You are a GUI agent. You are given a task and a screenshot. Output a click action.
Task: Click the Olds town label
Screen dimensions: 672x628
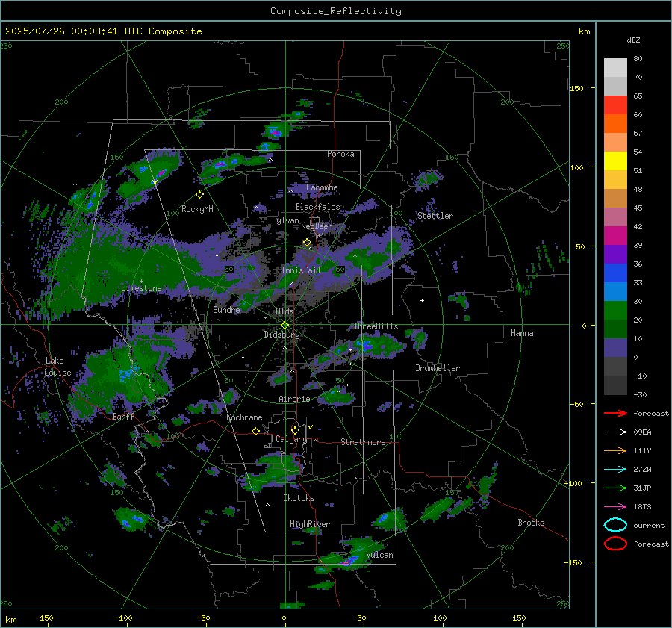[284, 311]
